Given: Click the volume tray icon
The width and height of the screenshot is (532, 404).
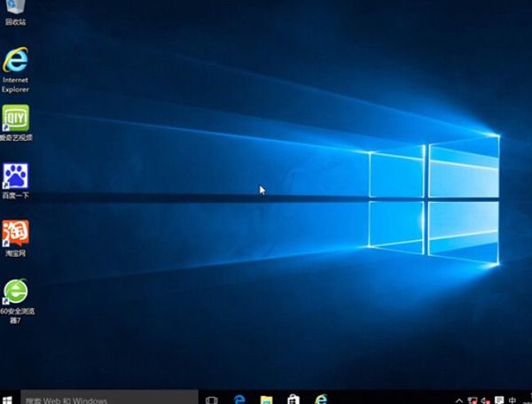Looking at the screenshot, I should coord(486,400).
